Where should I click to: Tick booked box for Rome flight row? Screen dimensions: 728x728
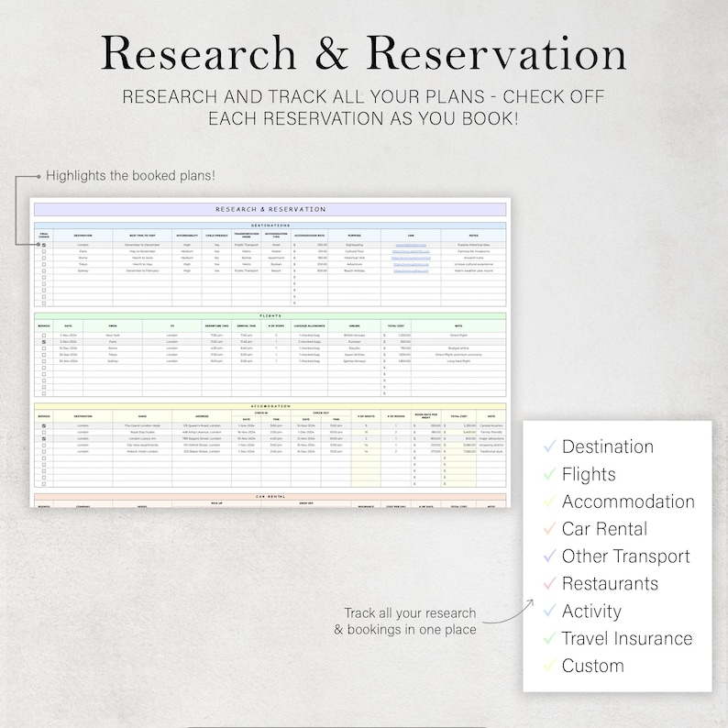(x=44, y=348)
